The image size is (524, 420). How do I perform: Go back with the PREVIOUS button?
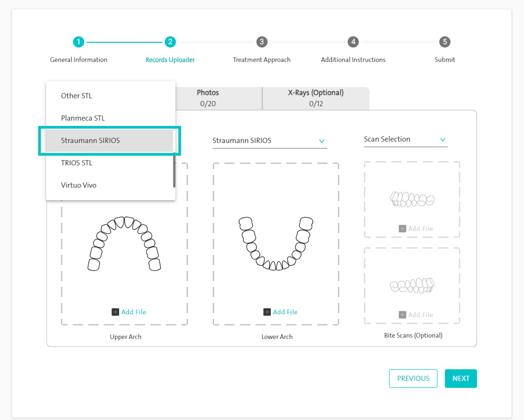pos(413,378)
